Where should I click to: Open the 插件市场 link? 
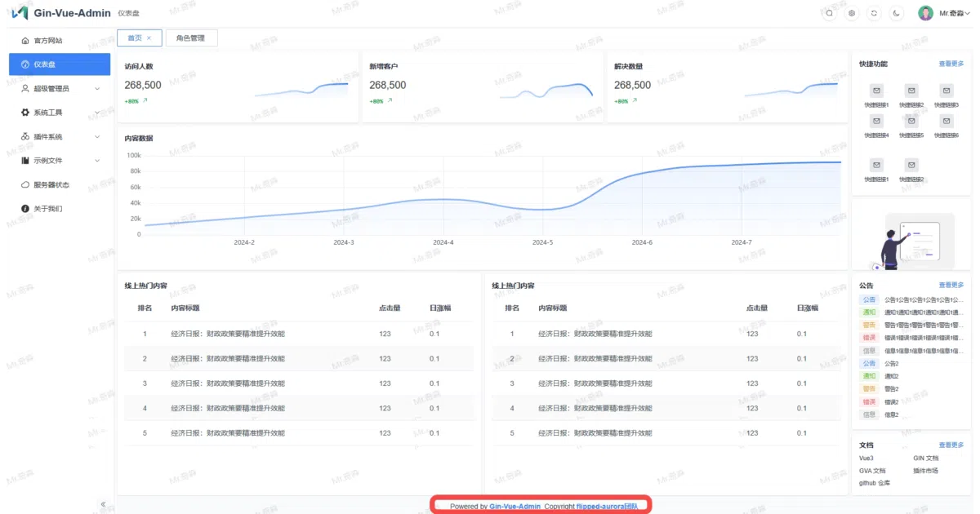coord(925,471)
